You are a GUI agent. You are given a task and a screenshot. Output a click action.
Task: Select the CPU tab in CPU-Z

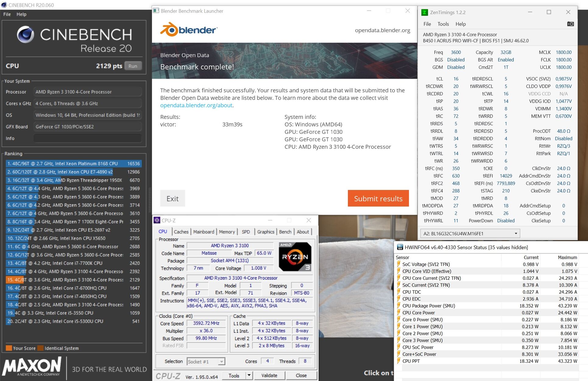click(x=163, y=231)
